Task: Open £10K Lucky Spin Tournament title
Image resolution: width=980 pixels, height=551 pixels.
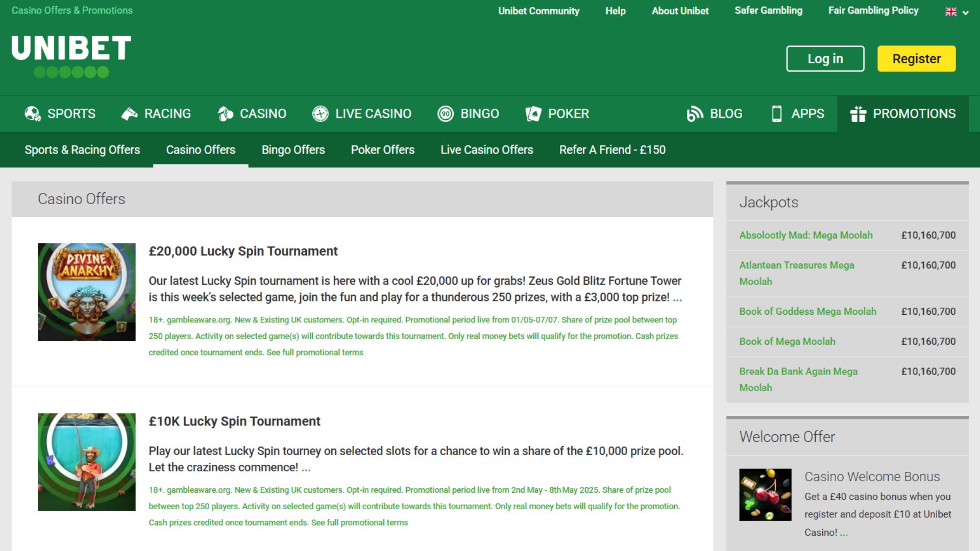Action: pyautogui.click(x=234, y=421)
